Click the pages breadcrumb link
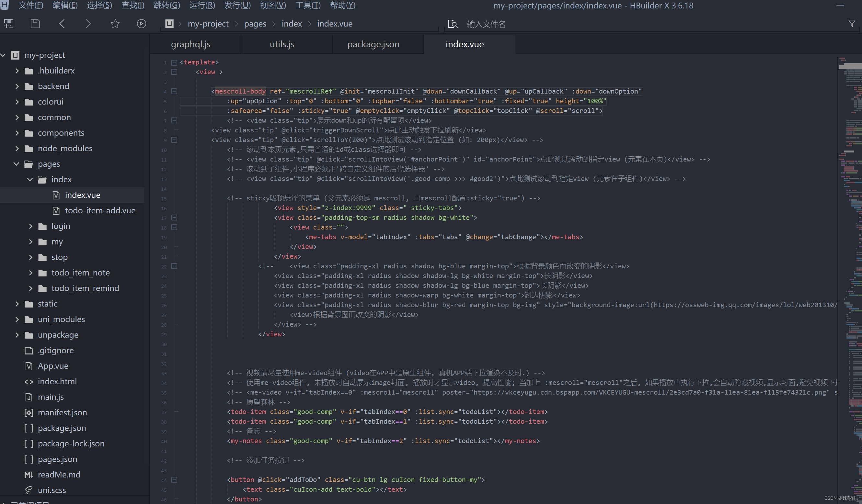This screenshot has height=504, width=862. click(255, 24)
